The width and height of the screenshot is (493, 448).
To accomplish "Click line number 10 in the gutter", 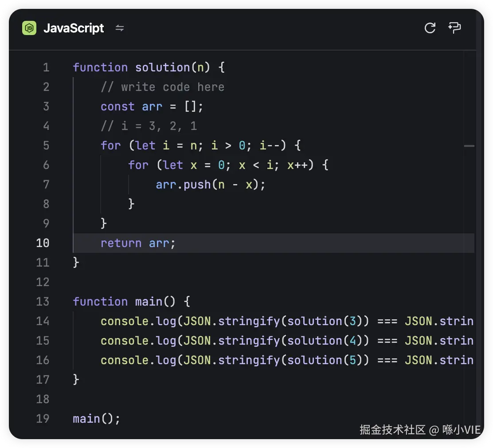I will 43,243.
